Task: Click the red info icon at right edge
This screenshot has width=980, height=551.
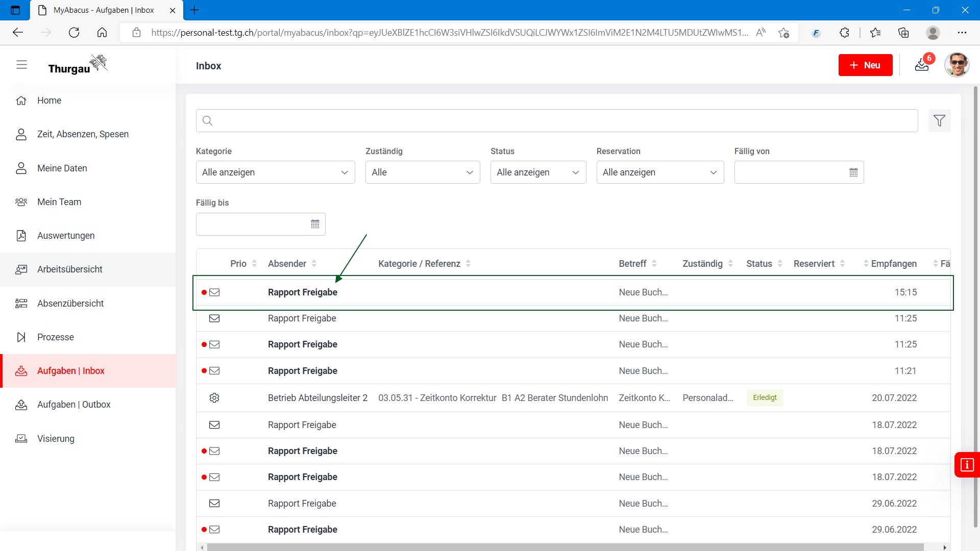Action: (x=967, y=465)
